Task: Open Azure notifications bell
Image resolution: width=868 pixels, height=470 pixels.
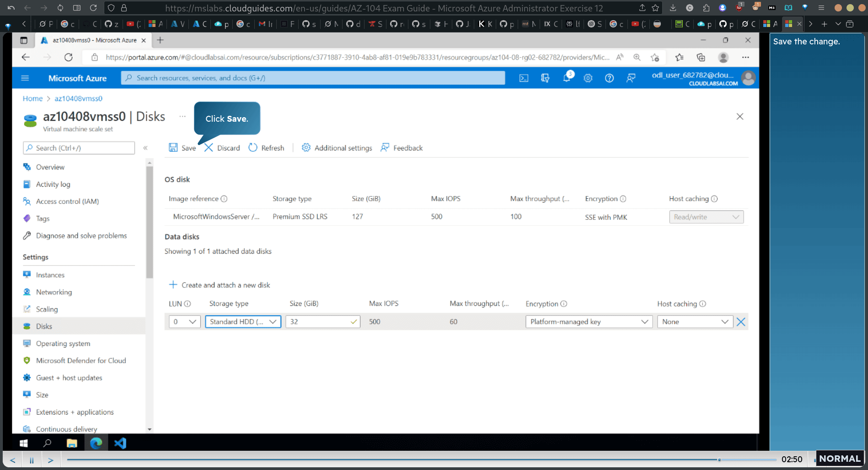Action: point(567,78)
